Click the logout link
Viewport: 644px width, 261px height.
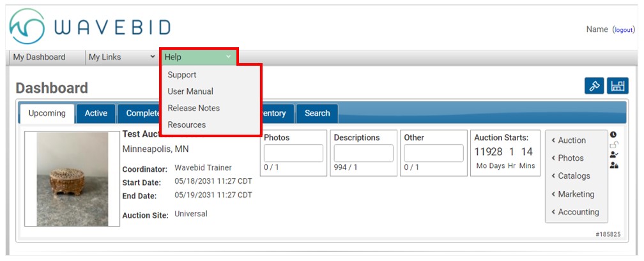(624, 30)
